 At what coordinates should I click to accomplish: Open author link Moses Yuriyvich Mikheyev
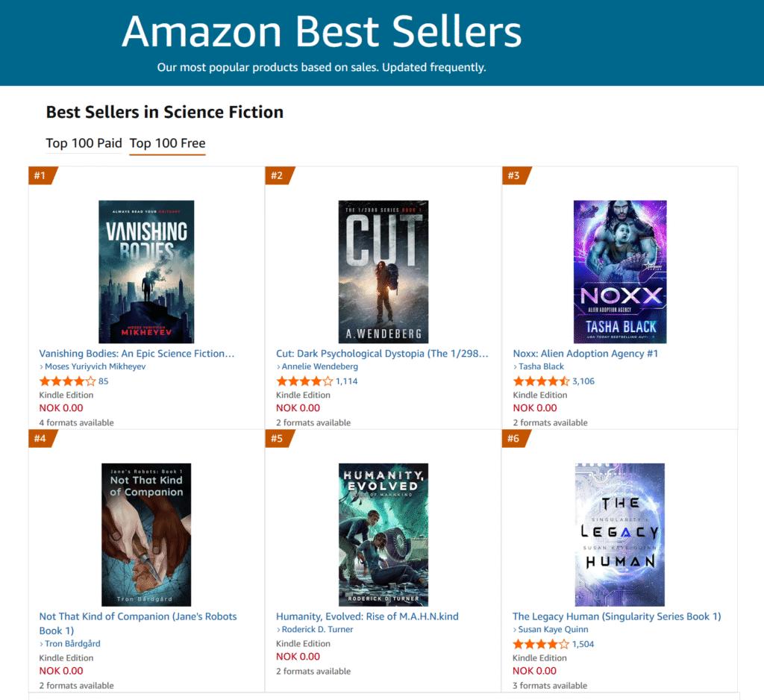click(x=95, y=366)
